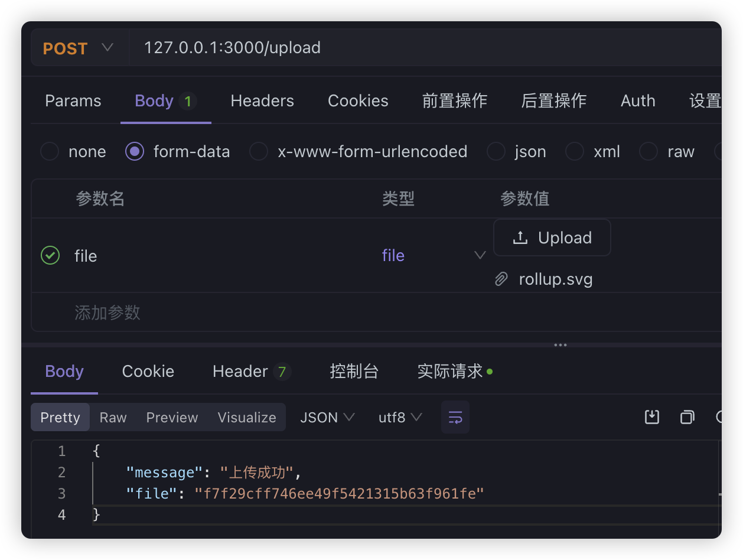The width and height of the screenshot is (743, 560).
Task: Open the utf8 encoding dropdown
Action: [400, 418]
